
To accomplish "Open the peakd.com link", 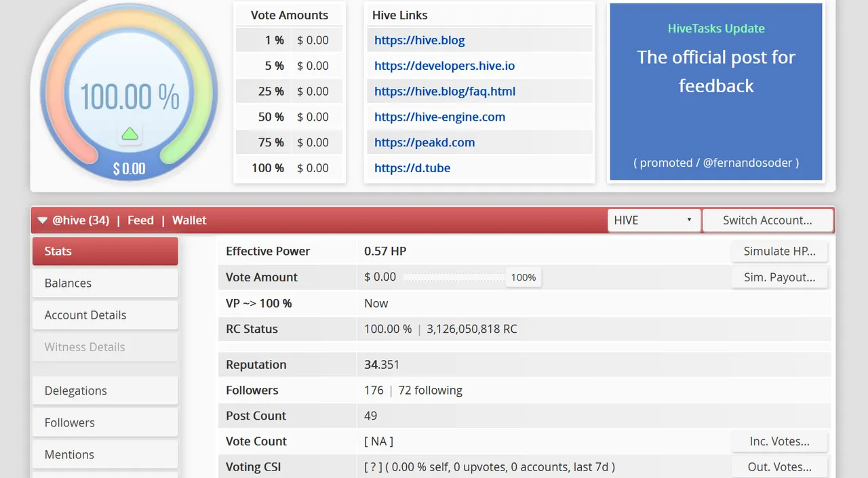I will pyautogui.click(x=425, y=142).
